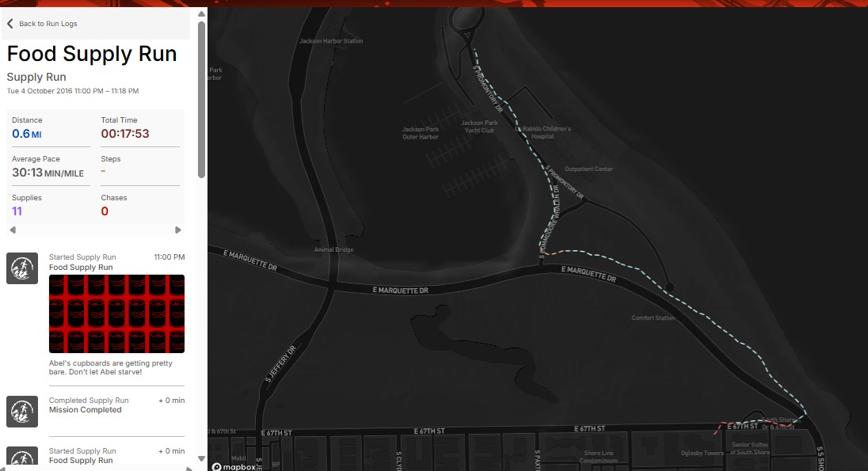Click the sidebar scrollbar down arrow
Screen dimensions: 868x471
pos(201,458)
